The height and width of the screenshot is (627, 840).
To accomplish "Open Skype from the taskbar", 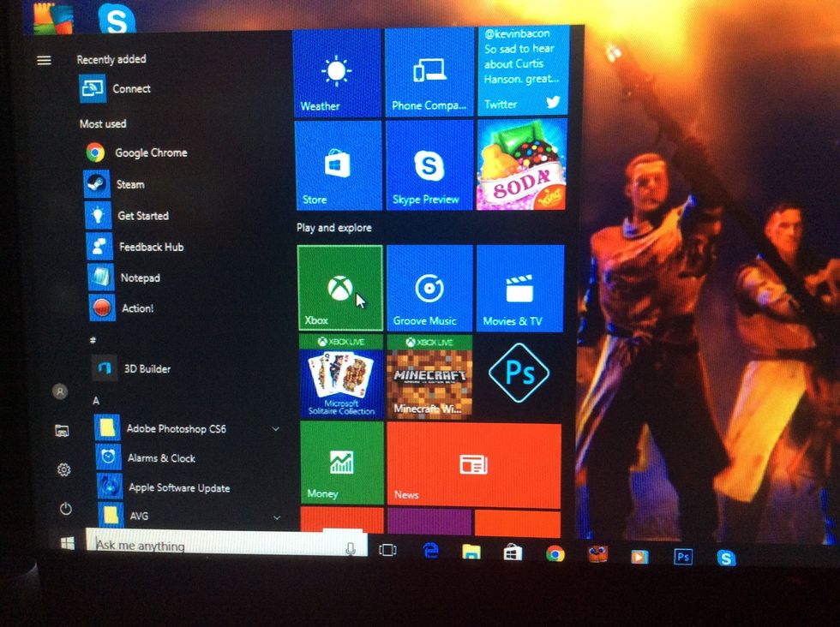I will 726,558.
